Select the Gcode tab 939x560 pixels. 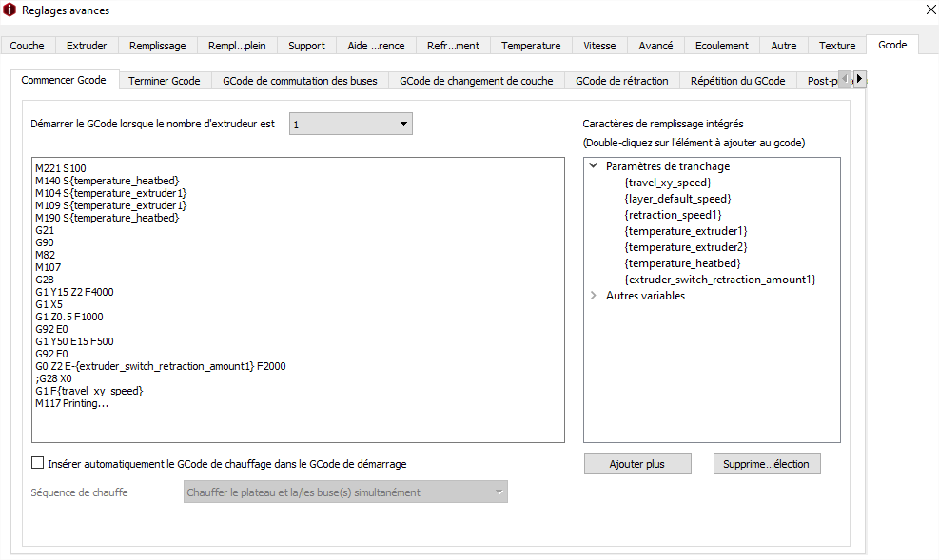[892, 45]
